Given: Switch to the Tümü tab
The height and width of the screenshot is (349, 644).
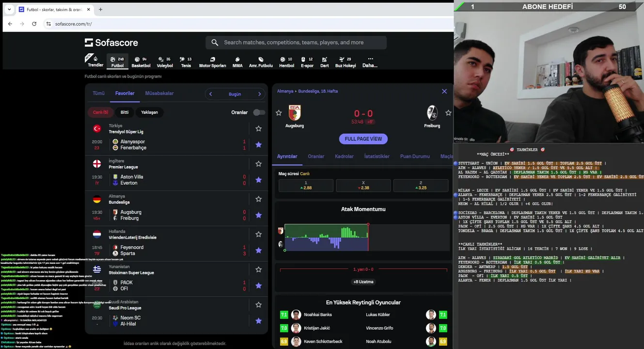Looking at the screenshot, I should (98, 93).
